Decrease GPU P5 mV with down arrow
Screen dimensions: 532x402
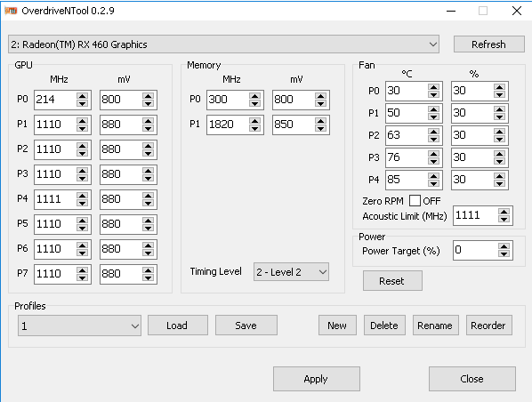tap(148, 228)
